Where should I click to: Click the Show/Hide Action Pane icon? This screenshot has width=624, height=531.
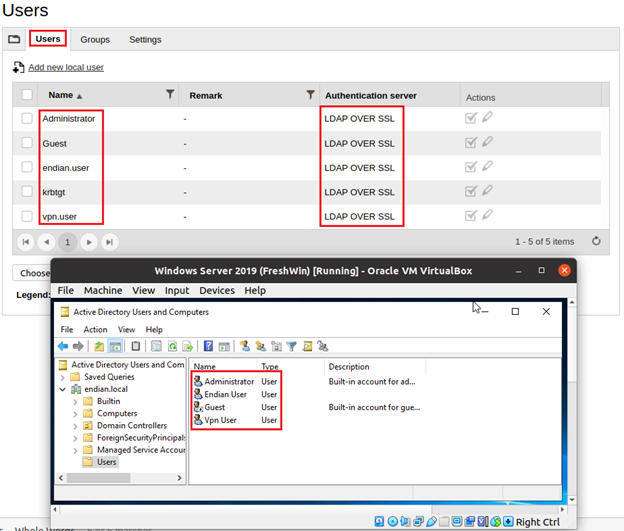coord(224,346)
